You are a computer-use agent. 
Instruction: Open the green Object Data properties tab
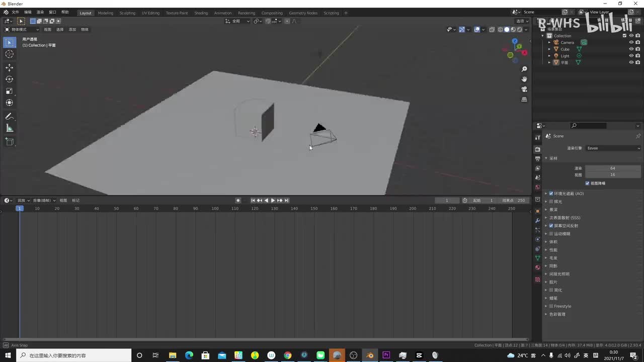coord(537,258)
